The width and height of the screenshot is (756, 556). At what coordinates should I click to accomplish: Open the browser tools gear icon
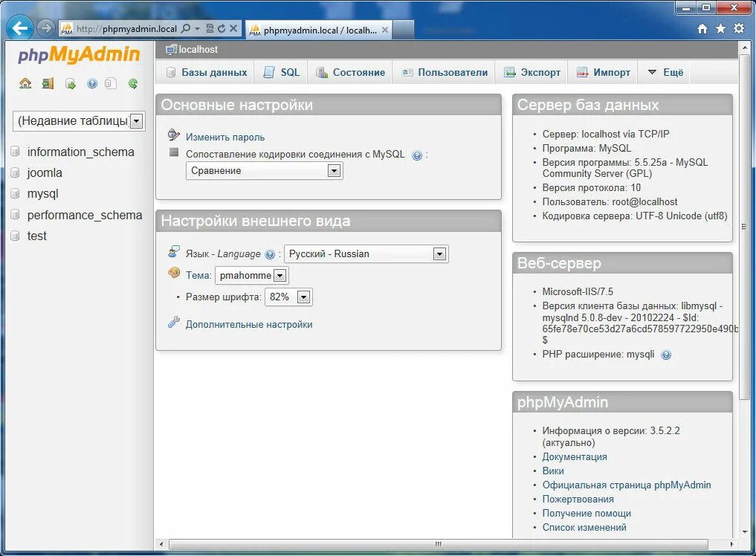(739, 28)
